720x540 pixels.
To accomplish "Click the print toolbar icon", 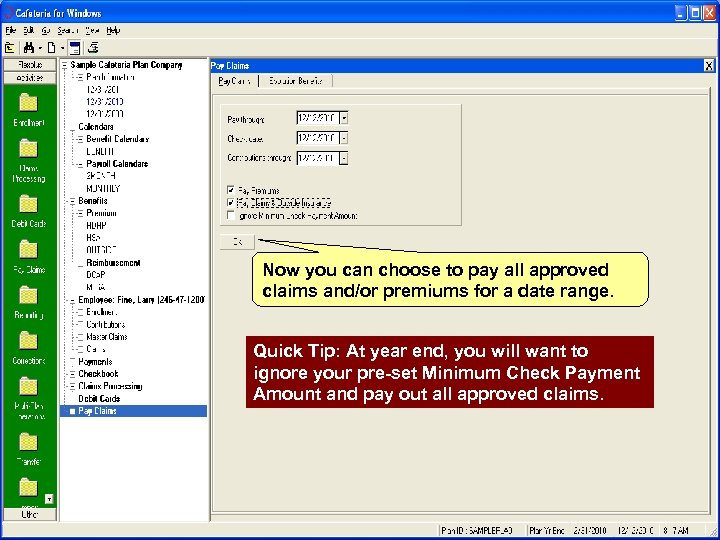I will click(93, 47).
